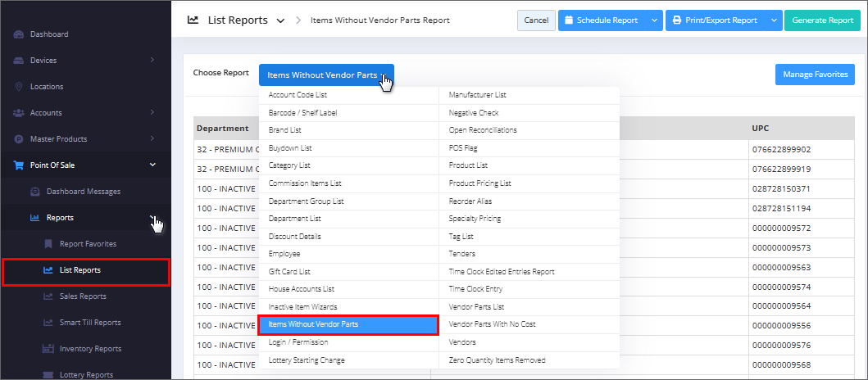
Task: Click the Cancel button
Action: [x=536, y=20]
